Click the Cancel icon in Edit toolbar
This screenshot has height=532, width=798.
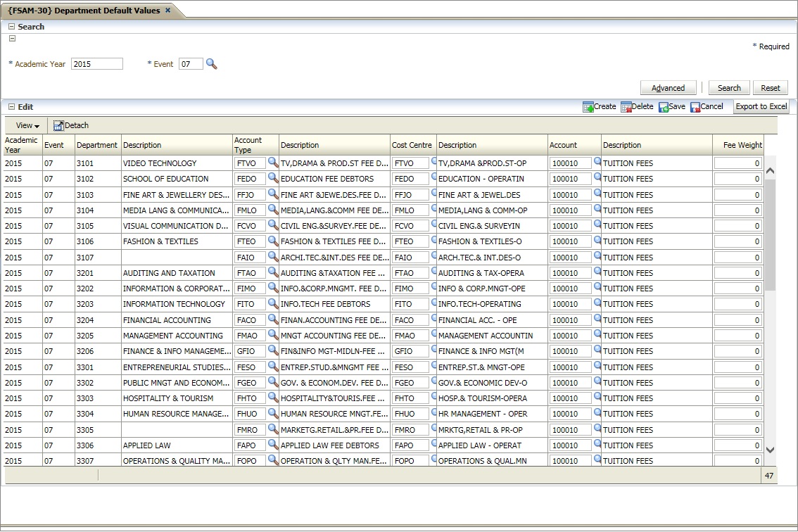695,107
